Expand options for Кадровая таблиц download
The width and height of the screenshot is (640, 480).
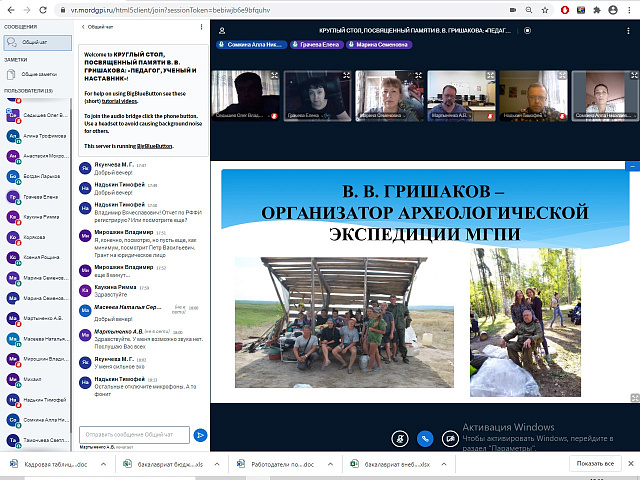104,464
